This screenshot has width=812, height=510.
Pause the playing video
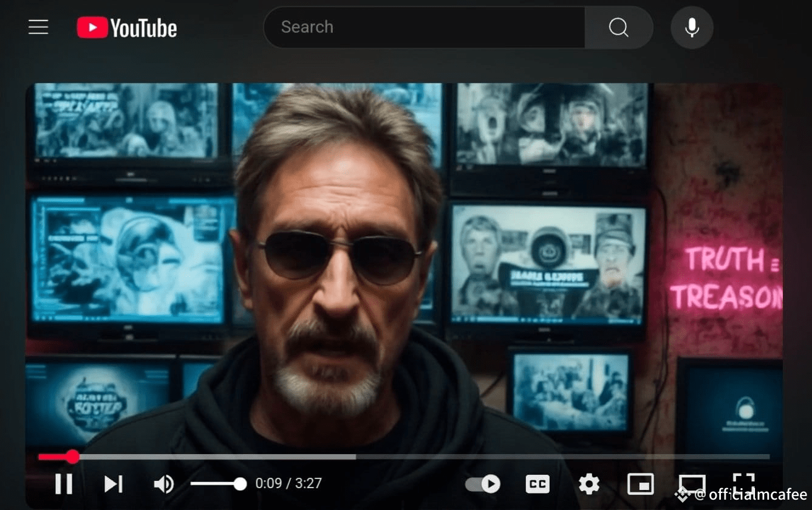coord(64,484)
